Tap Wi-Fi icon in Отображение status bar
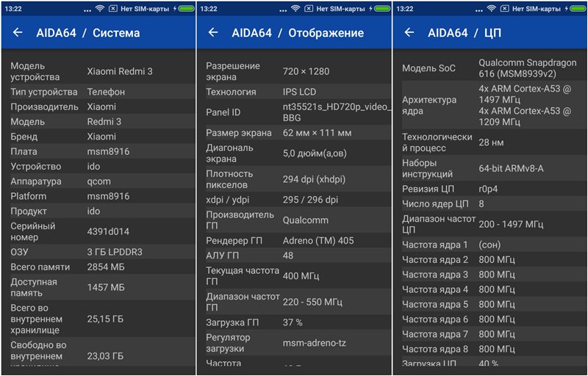Screen dimensions: 588x376 point(295,8)
